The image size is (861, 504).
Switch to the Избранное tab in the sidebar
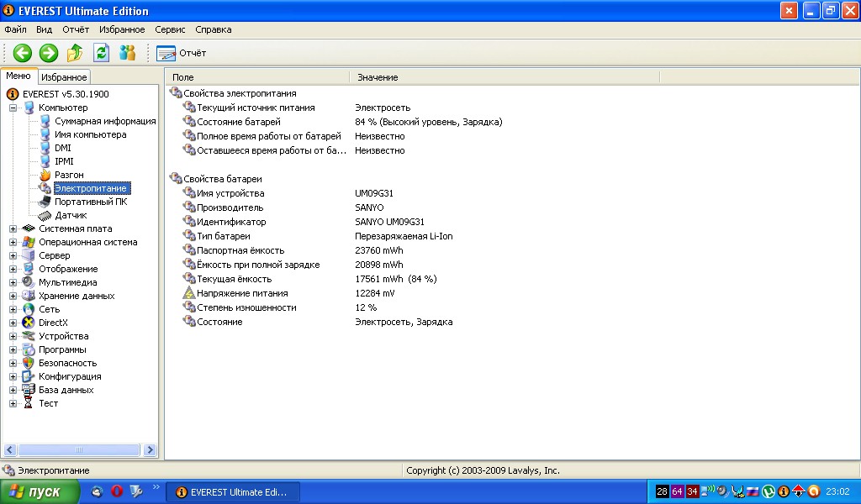tap(64, 77)
